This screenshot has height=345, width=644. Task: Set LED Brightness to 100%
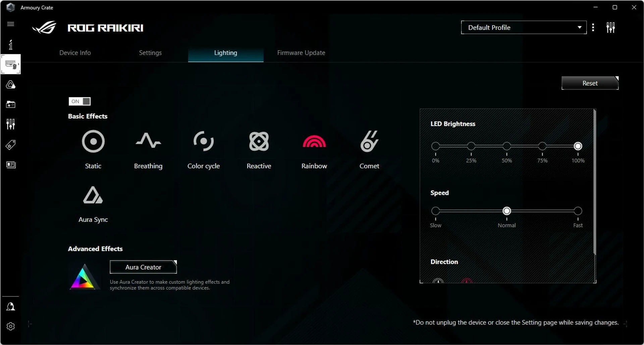click(578, 146)
